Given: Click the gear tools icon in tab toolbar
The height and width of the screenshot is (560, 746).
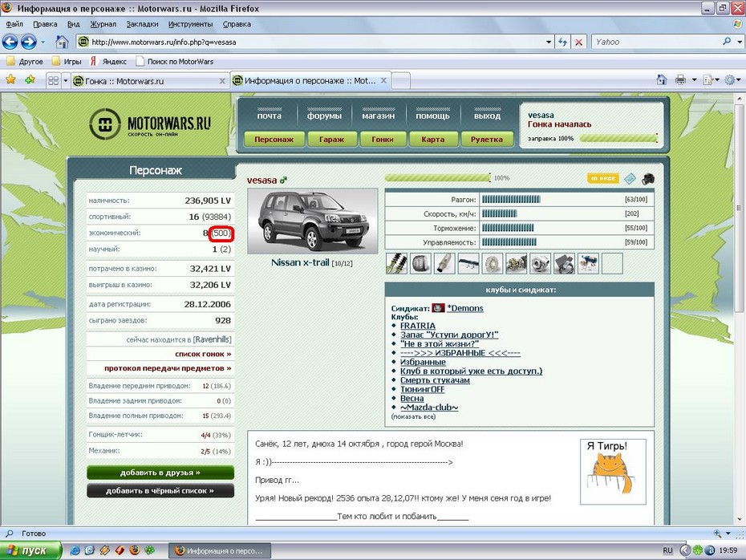Looking at the screenshot, I should 729,80.
